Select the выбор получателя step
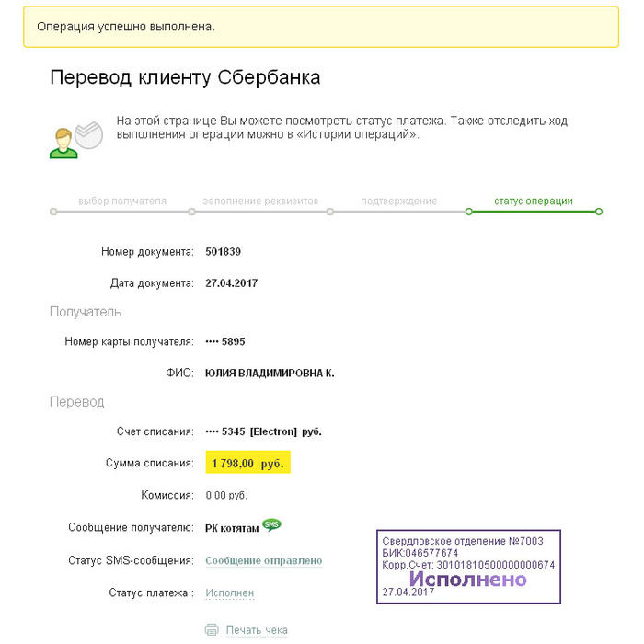Screen dimensions: 644x644 click(x=122, y=201)
